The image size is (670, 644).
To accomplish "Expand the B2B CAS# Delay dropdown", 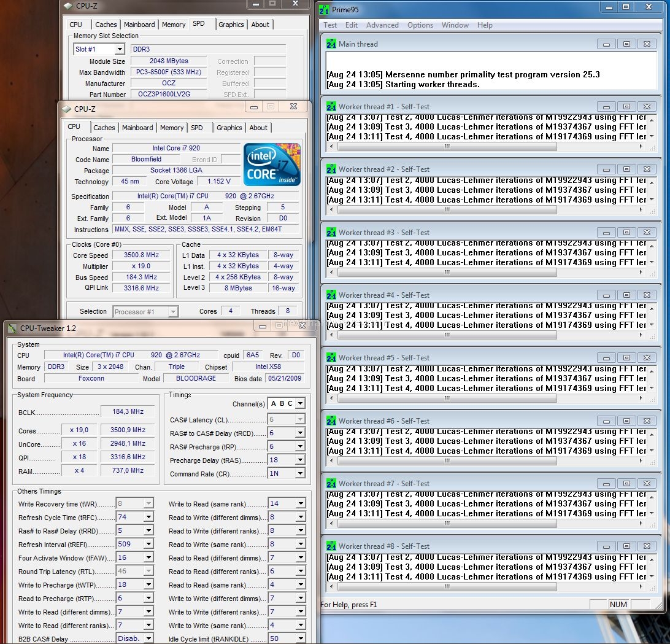I will [148, 638].
